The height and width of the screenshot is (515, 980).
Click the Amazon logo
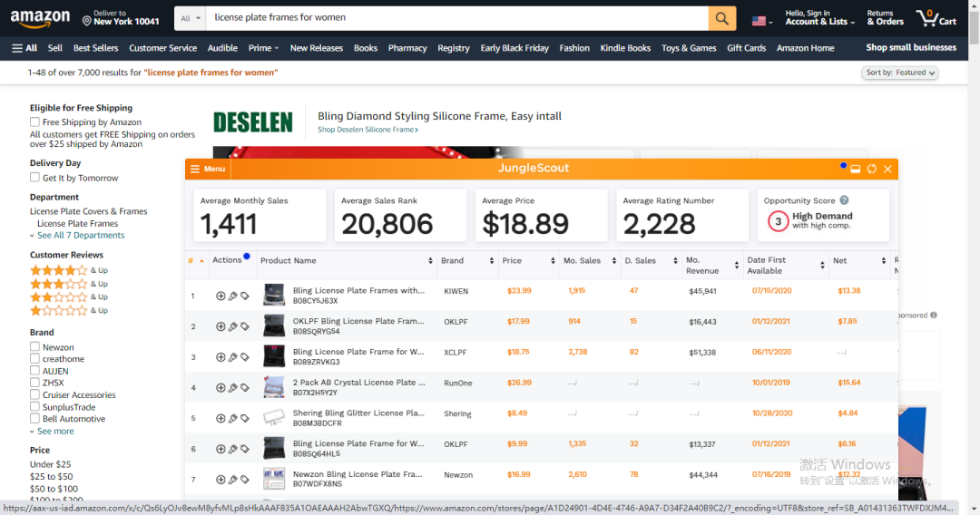point(40,19)
